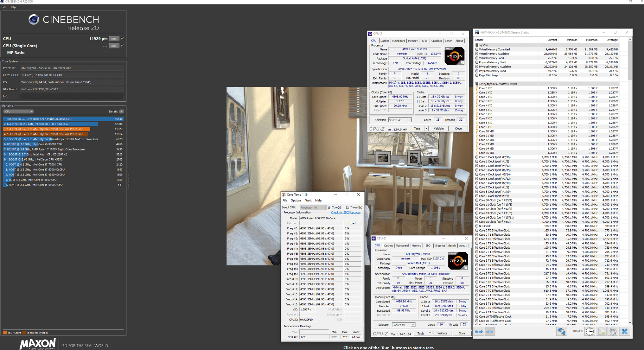Open HWiNFO sensor settings gear icon
This screenshot has width=644, height=350.
point(613,331)
